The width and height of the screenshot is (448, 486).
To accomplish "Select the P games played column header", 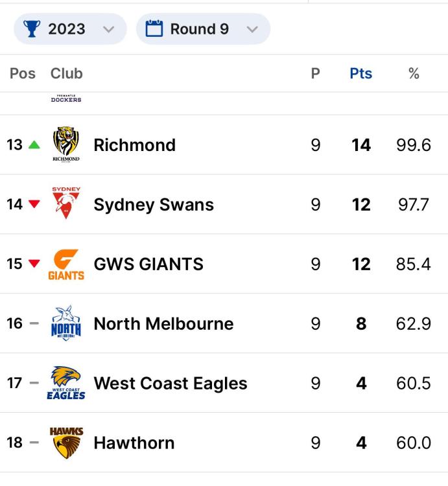I will (315, 73).
